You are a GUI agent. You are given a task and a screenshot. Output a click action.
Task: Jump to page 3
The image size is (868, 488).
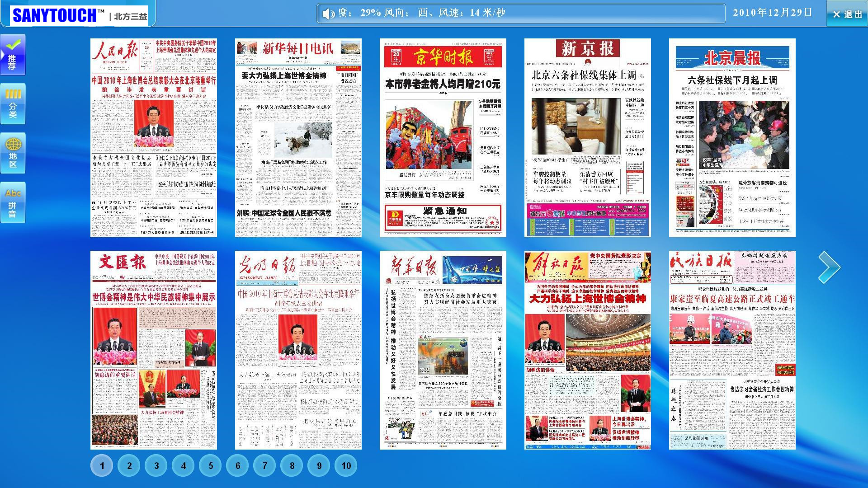click(x=156, y=465)
